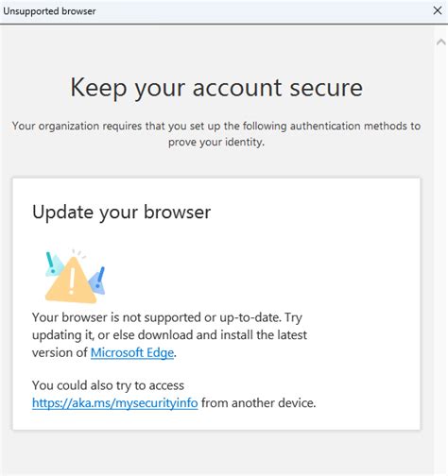Click the "prove your identity" text line
448x476 pixels.
[216, 142]
